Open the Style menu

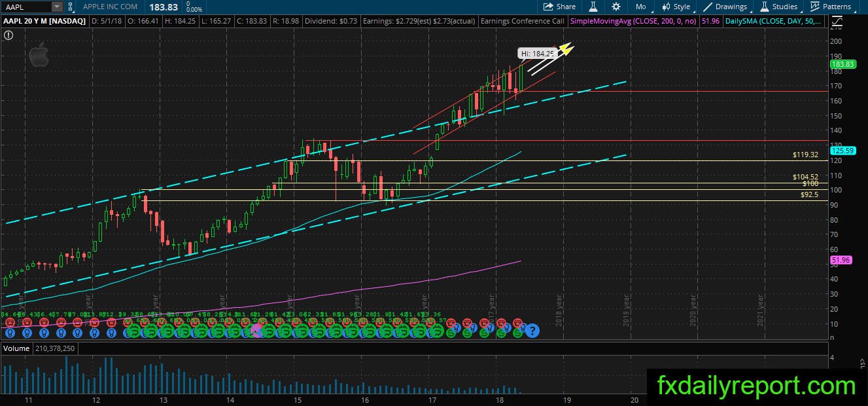click(x=676, y=7)
